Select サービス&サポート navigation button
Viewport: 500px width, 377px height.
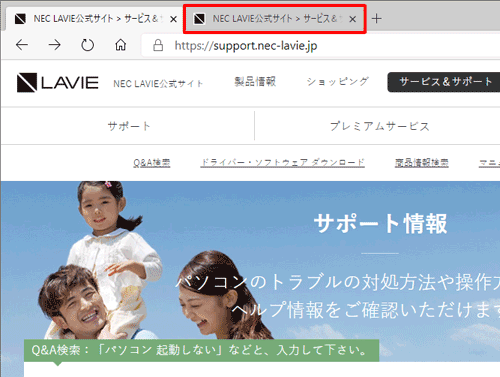point(445,82)
